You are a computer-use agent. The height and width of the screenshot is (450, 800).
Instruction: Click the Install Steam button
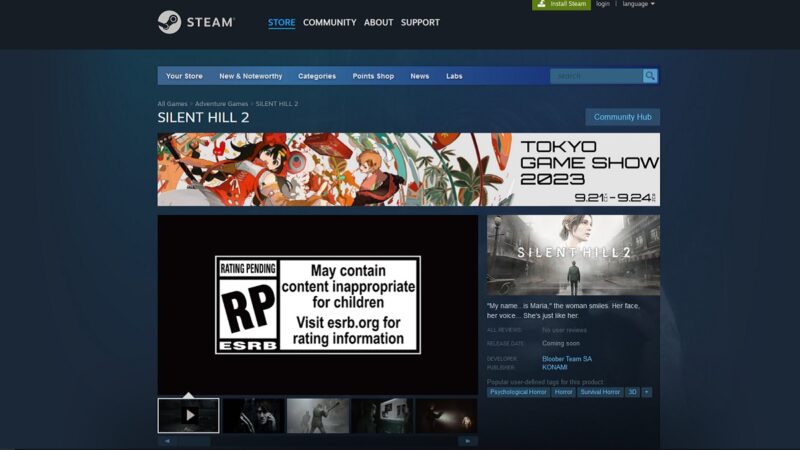coord(561,4)
